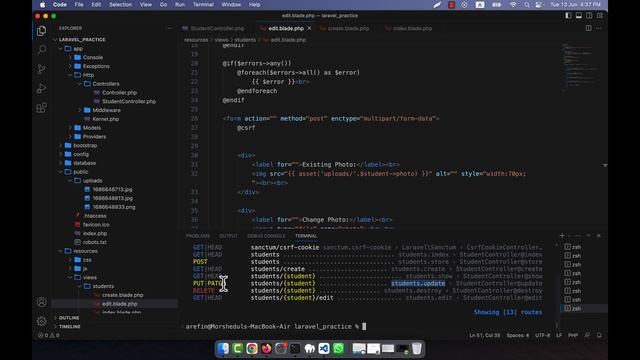The height and width of the screenshot is (360, 640).
Task: Click students breadcrumb in editor path
Action: coord(245,40)
